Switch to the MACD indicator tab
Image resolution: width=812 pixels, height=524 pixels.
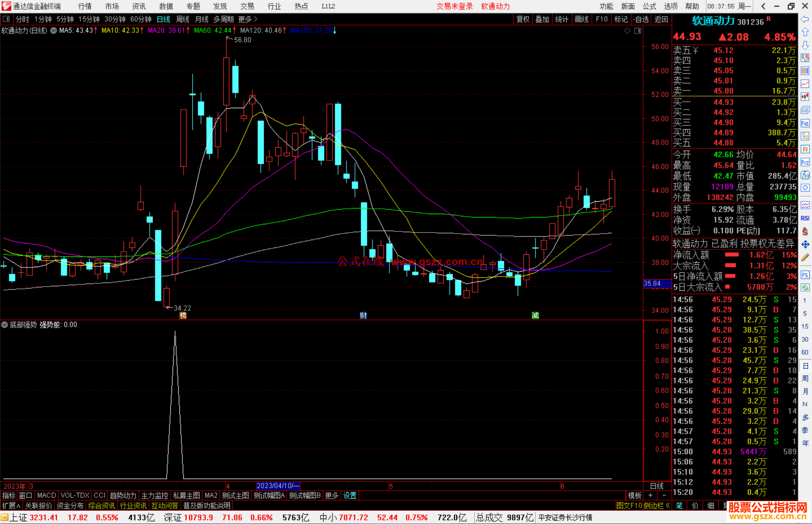tap(46, 495)
